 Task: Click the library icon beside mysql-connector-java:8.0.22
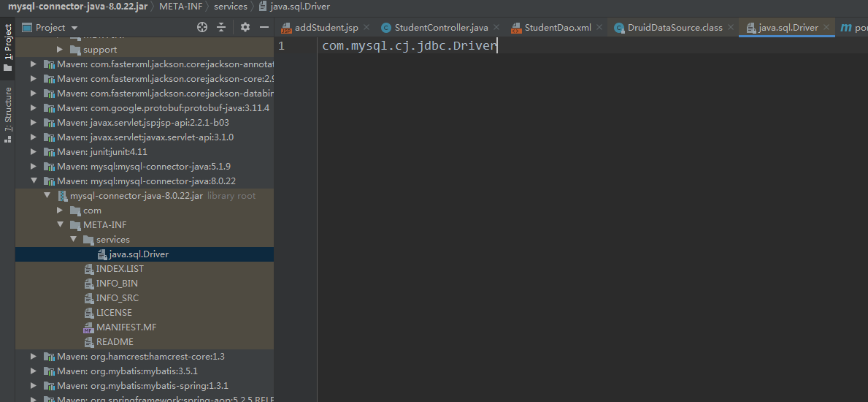point(49,181)
